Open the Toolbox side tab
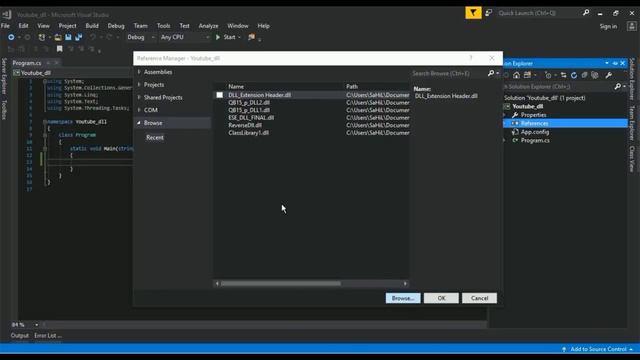640x360 pixels. [x=4, y=110]
